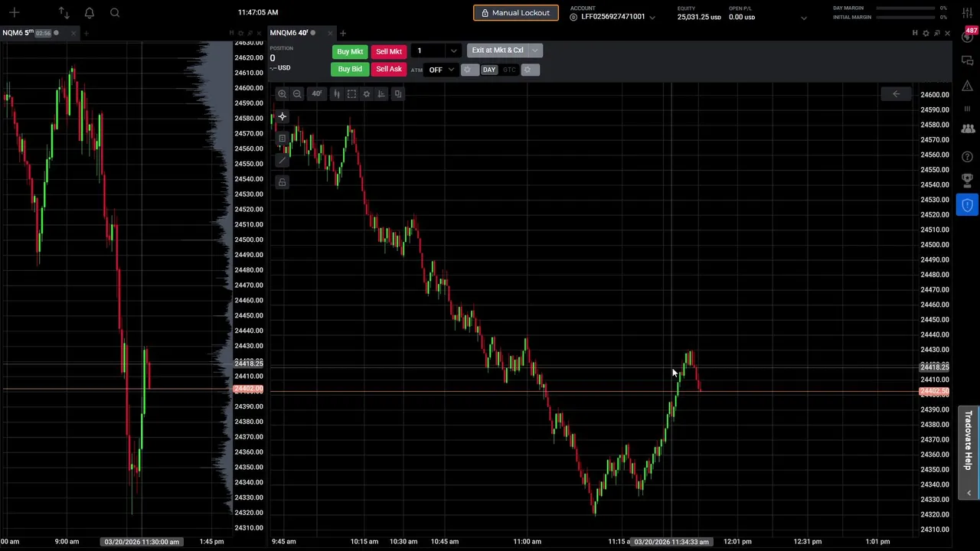Open the chat bubbles icon in right sidebar
Screen dimensions: 980x551
(968, 60)
